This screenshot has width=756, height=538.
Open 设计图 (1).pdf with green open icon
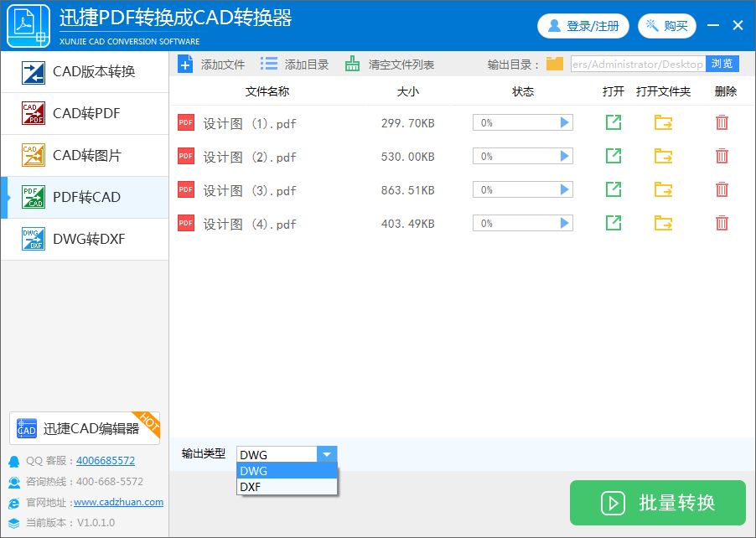614,122
